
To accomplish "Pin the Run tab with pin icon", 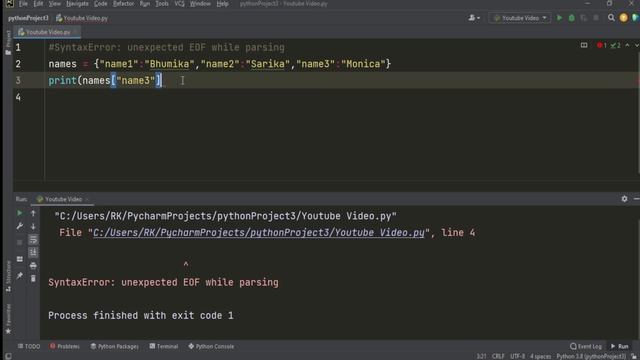I will coord(20,276).
